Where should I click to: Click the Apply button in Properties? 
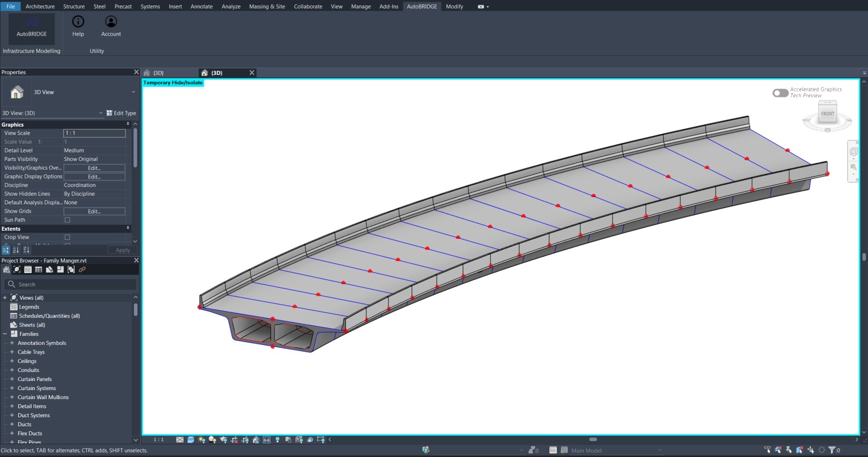click(x=123, y=250)
